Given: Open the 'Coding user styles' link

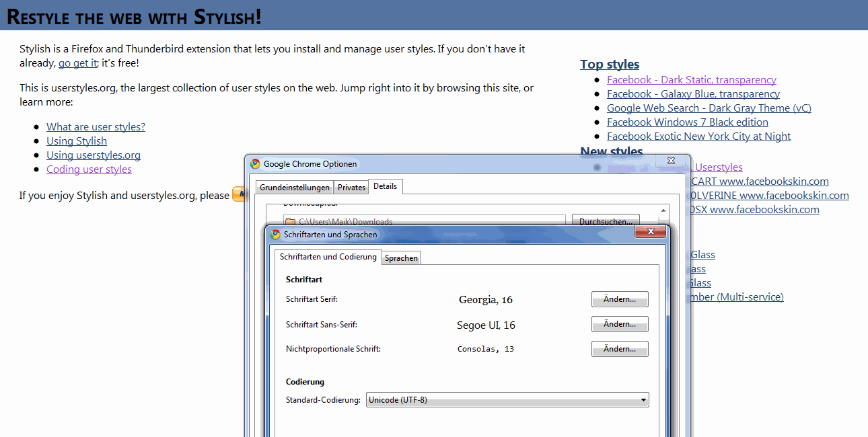Looking at the screenshot, I should (89, 169).
